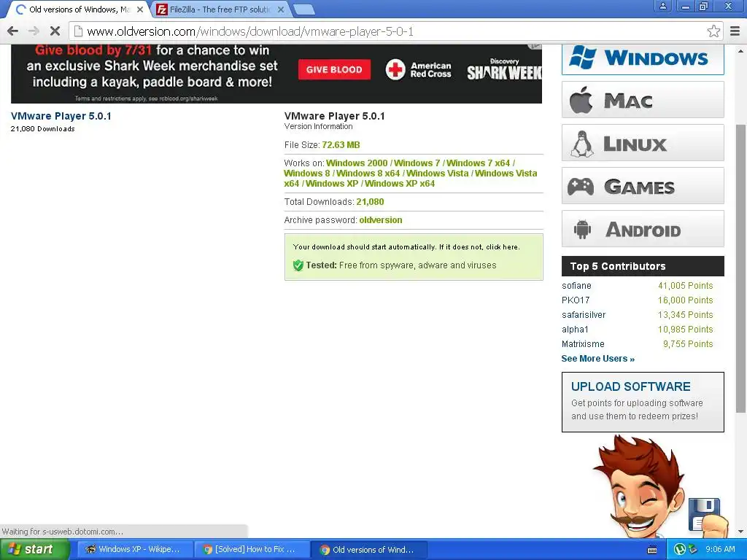Screen dimensions: 747x560
Task: Open the Windows category button
Action: (x=643, y=58)
